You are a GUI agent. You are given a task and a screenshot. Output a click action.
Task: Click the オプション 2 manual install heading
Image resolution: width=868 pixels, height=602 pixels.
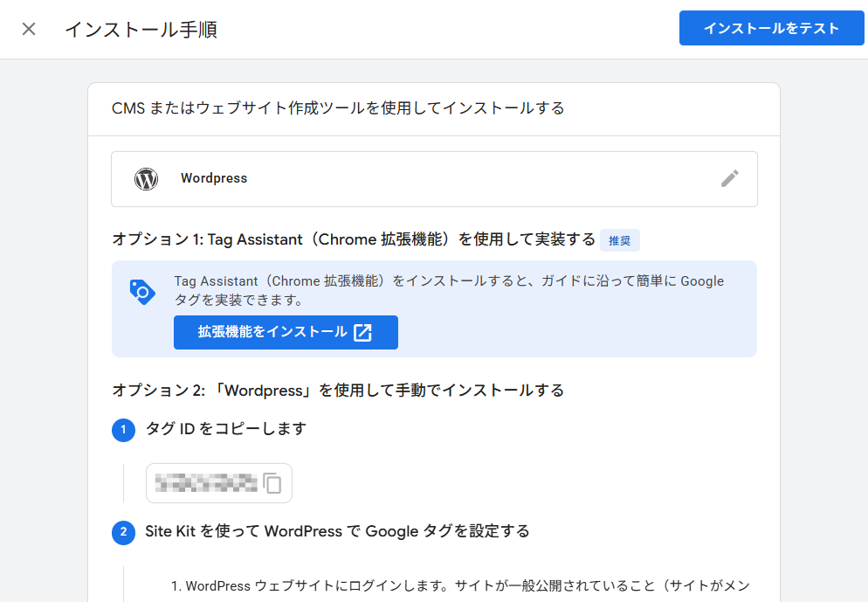tap(337, 390)
